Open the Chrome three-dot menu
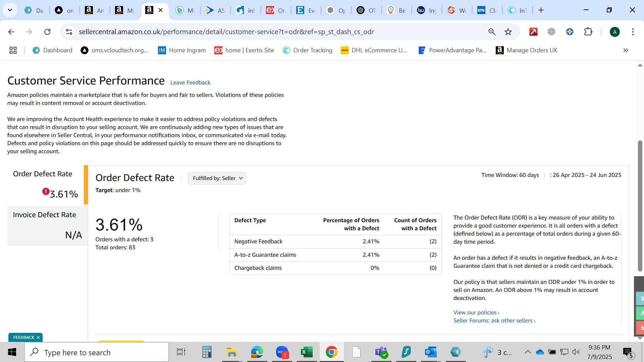Viewport: 644px width, 362px height. click(633, 32)
